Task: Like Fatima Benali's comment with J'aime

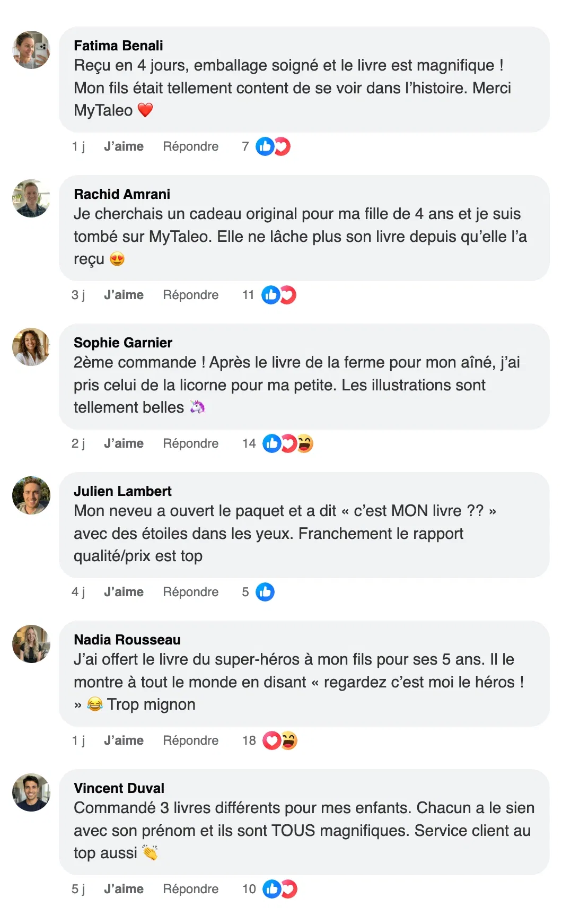Action: click(124, 146)
